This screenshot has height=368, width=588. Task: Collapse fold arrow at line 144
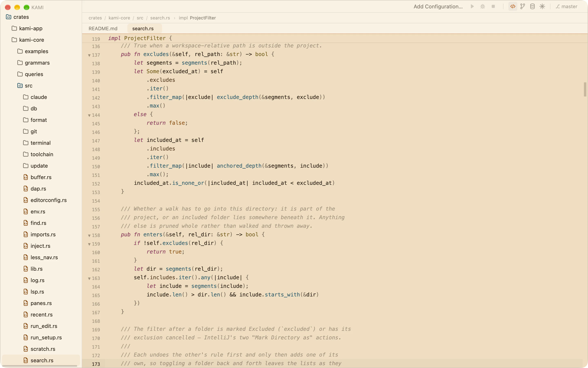coord(89,115)
